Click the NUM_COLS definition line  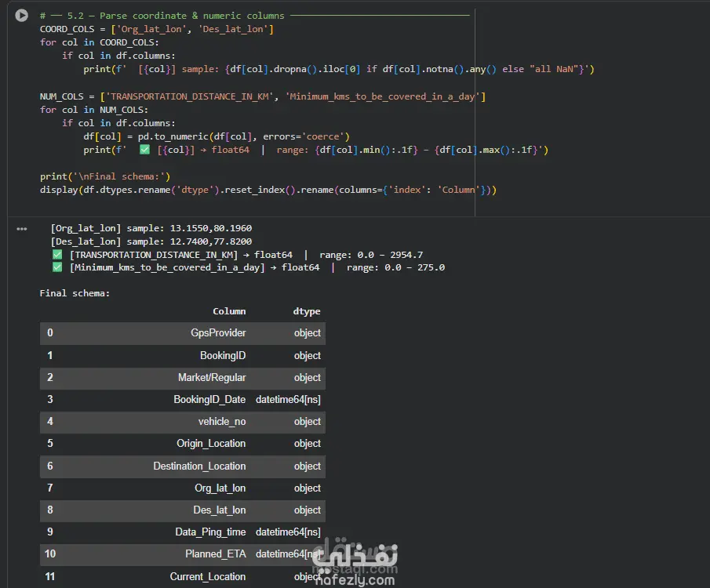[263, 96]
